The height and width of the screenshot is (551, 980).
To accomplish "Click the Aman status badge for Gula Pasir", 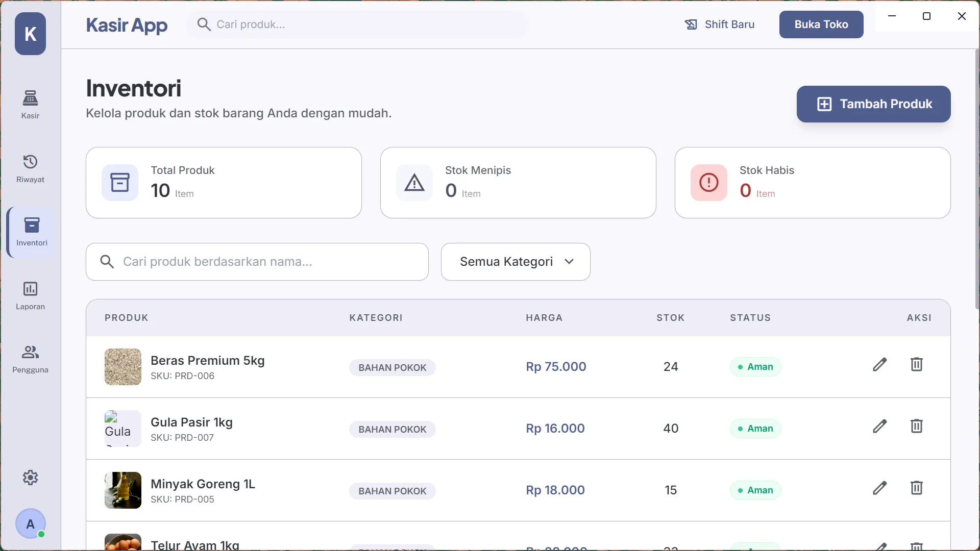I will 755,429.
